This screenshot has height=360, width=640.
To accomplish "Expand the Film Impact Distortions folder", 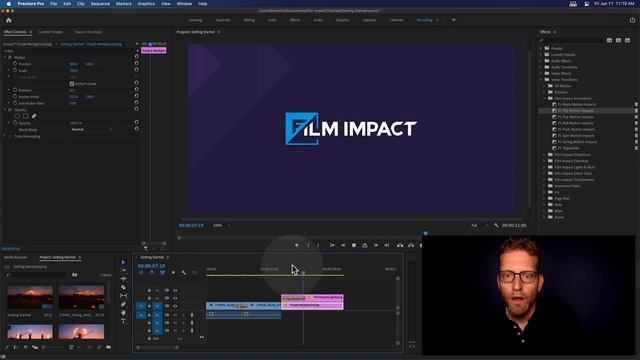I will 544,155.
